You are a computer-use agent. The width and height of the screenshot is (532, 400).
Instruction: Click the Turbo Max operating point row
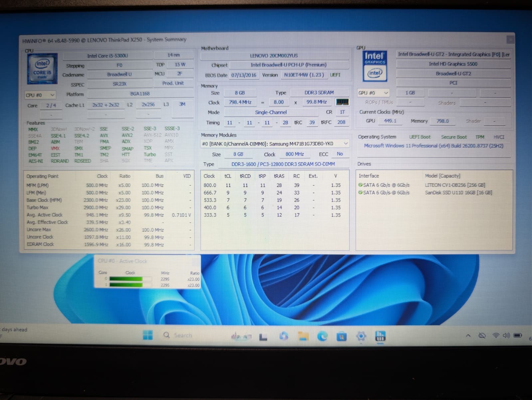click(x=109, y=208)
